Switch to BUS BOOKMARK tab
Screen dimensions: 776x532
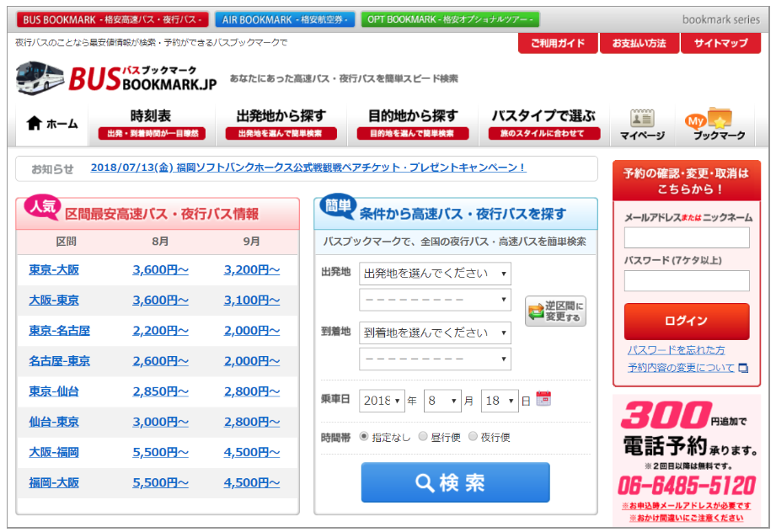pyautogui.click(x=112, y=19)
